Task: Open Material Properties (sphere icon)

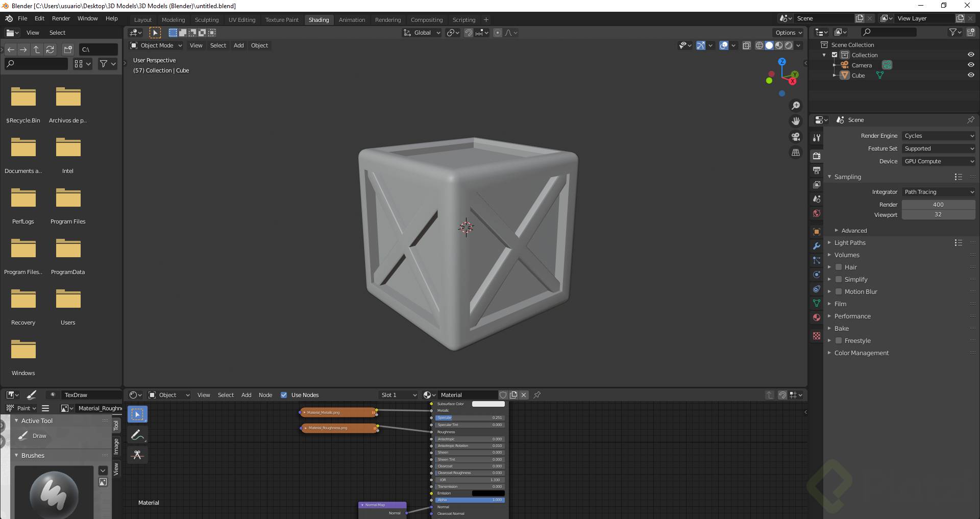Action: [816, 317]
